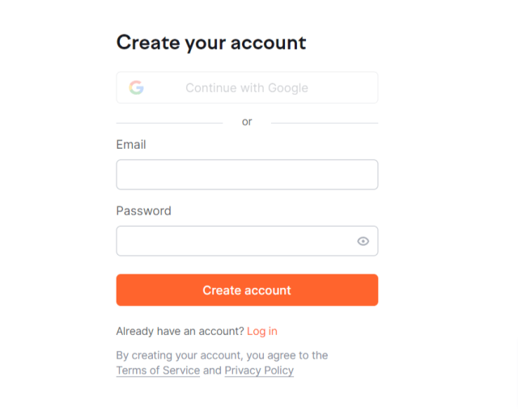Click the Email field label

pos(131,145)
